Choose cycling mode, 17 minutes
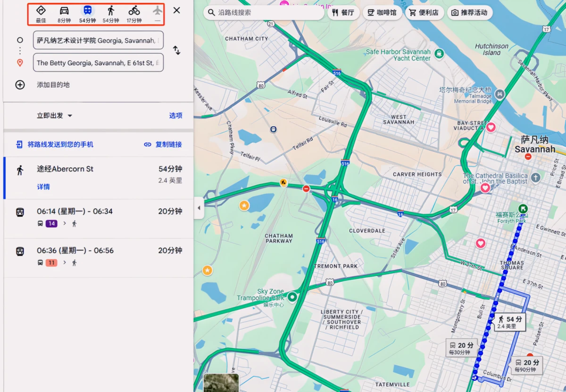 click(134, 14)
